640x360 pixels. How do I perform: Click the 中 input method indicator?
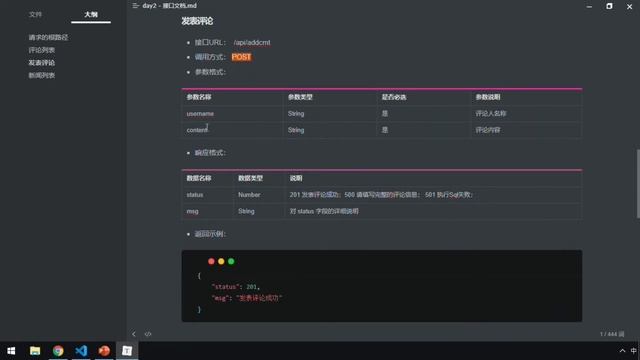pyautogui.click(x=633, y=351)
